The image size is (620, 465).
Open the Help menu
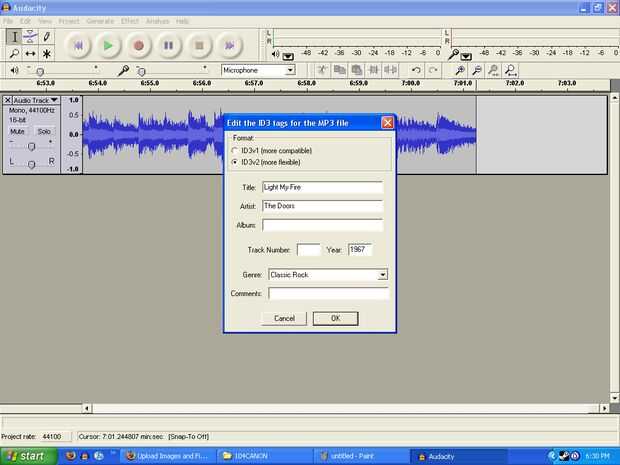pyautogui.click(x=182, y=21)
